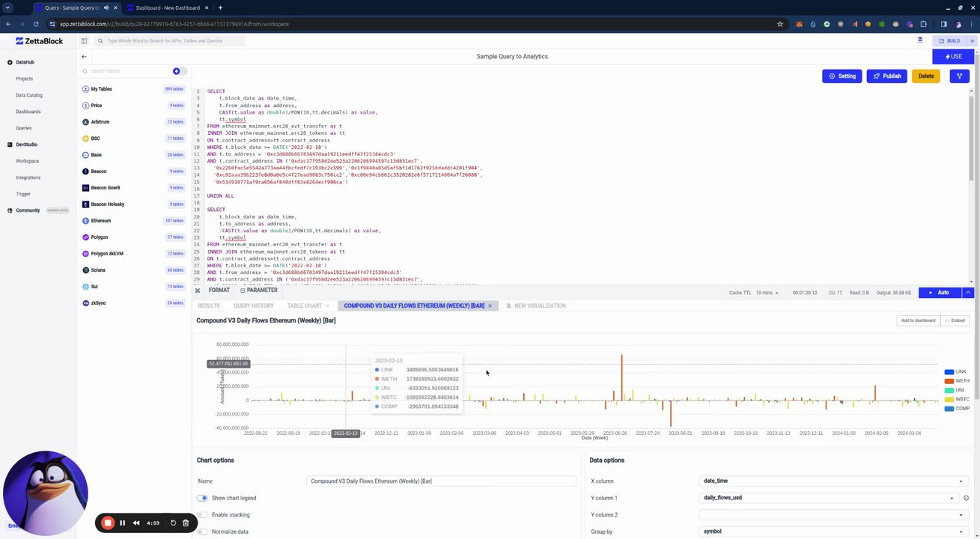Click the chart Name input field

(441, 481)
